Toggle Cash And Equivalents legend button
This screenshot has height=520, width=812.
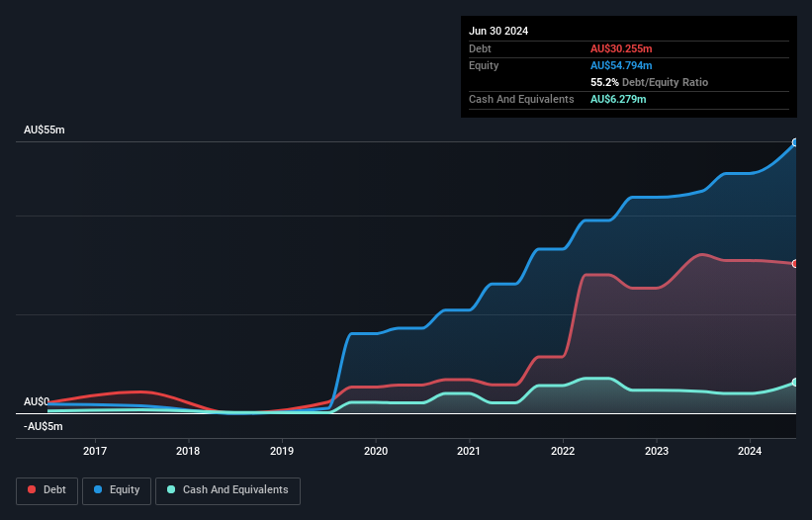click(x=227, y=490)
